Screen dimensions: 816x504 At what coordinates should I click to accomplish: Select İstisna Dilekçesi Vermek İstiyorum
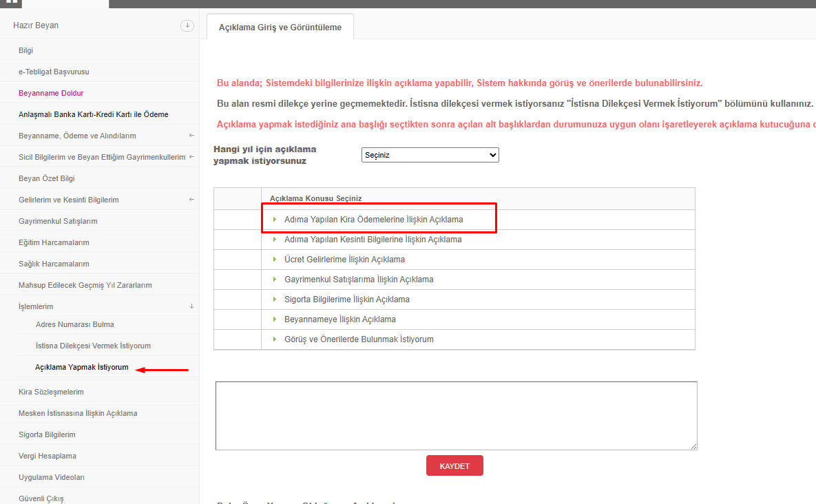(93, 346)
